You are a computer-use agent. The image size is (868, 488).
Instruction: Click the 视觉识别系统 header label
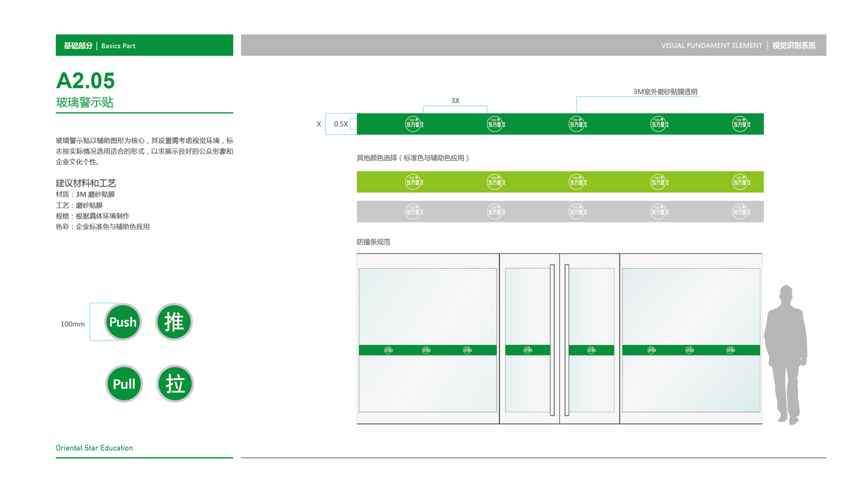coord(794,46)
